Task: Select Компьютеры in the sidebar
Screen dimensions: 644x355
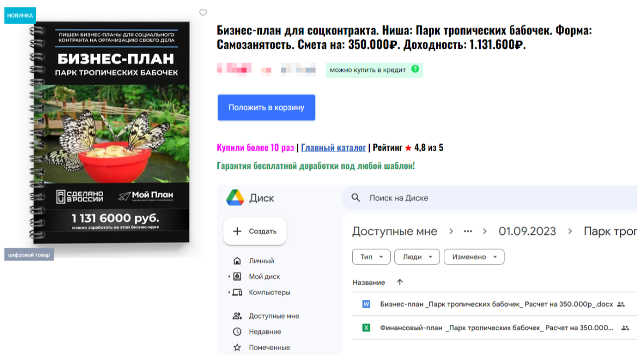Action: point(269,293)
